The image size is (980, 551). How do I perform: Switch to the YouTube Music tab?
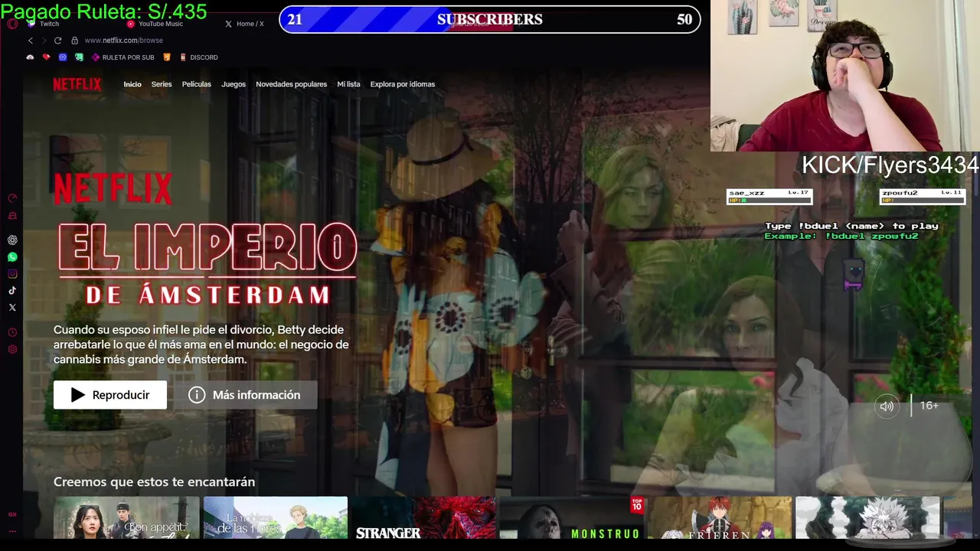(155, 24)
